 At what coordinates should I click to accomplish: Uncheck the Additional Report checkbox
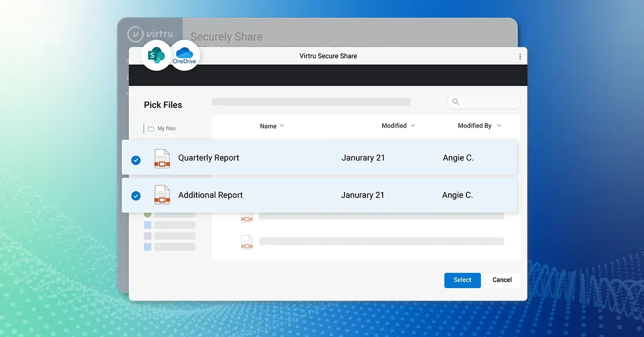coord(136,196)
